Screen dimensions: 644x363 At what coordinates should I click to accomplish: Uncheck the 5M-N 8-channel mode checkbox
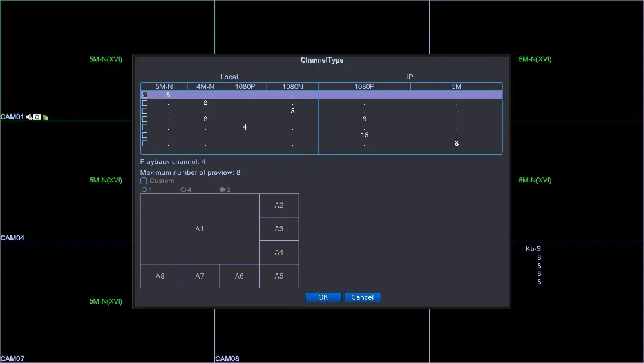(144, 95)
